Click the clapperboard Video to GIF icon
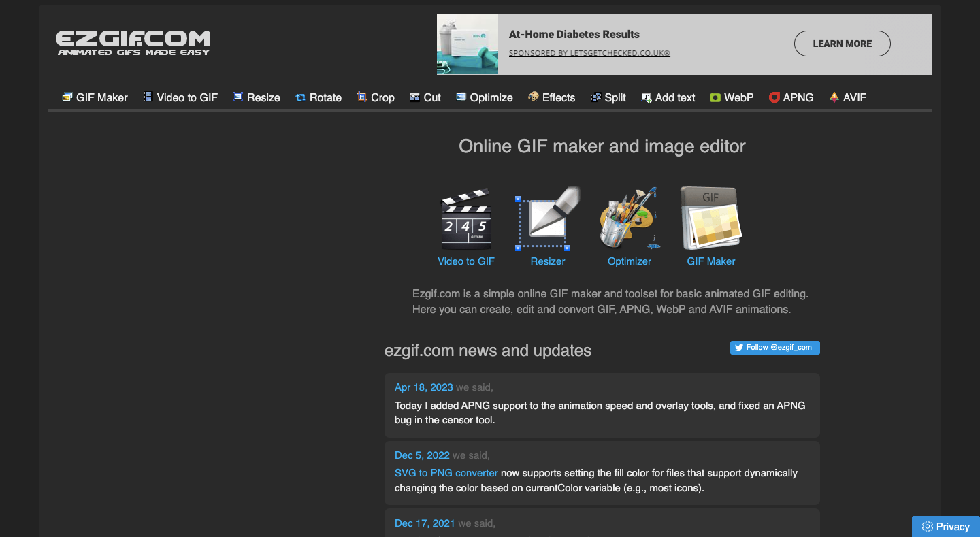Screen dimensions: 980x537 pyautogui.click(x=466, y=221)
